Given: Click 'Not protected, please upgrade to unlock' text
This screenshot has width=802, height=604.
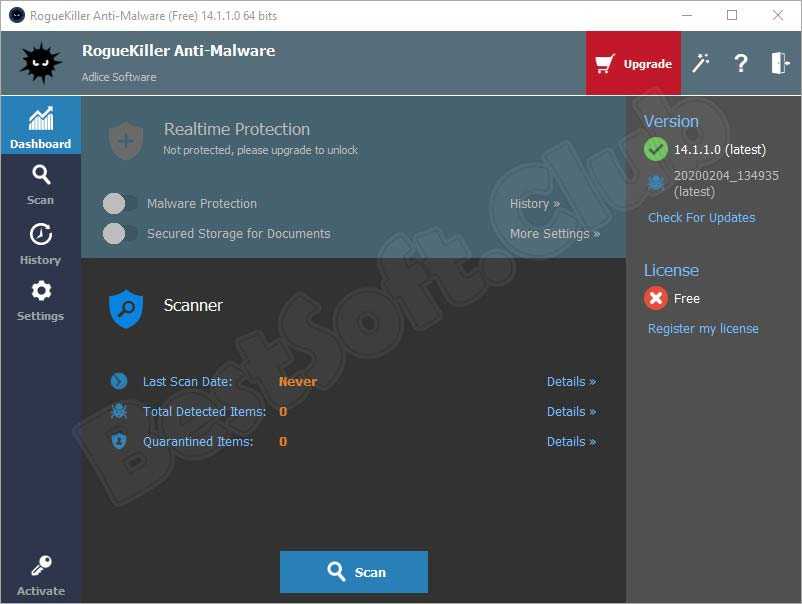Looking at the screenshot, I should point(260,150).
